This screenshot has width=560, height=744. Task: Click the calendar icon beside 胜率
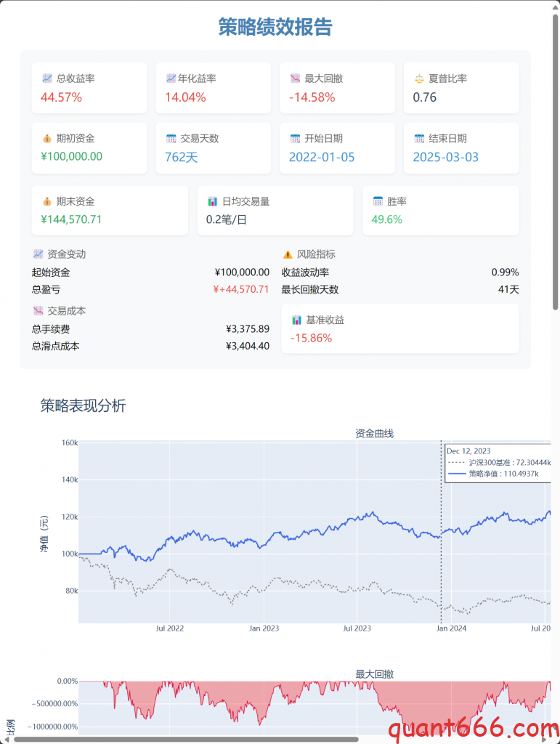coord(378,201)
